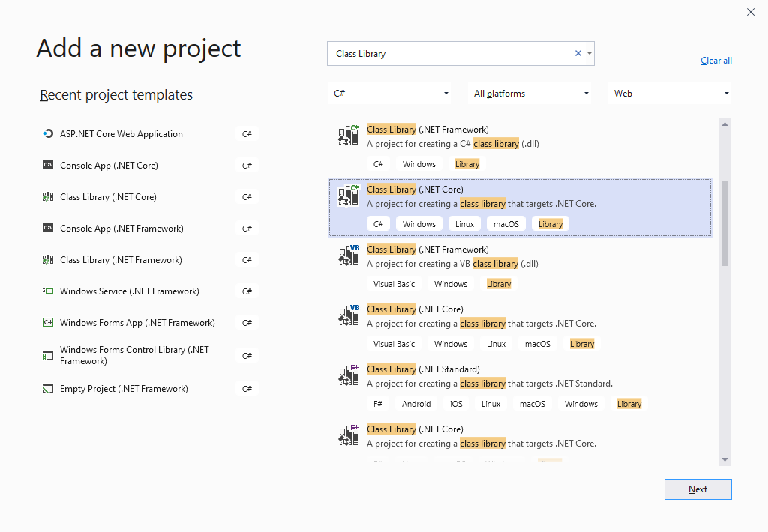Select VB Class Library (.NET Core) result title
The width and height of the screenshot is (768, 532).
(415, 309)
